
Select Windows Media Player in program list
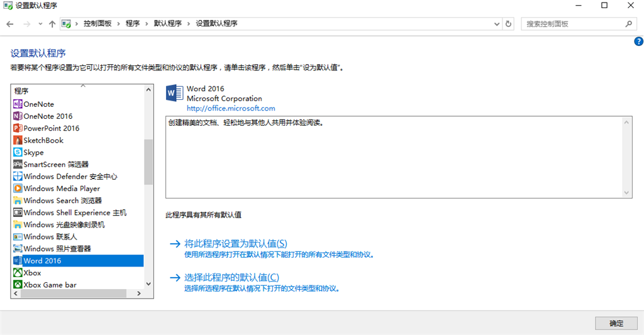tap(62, 189)
